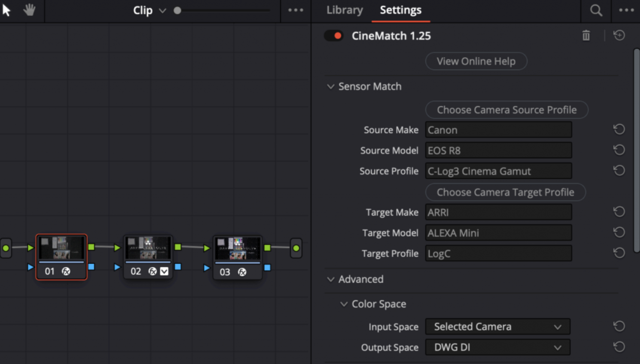Click the View Online Help button

click(476, 61)
